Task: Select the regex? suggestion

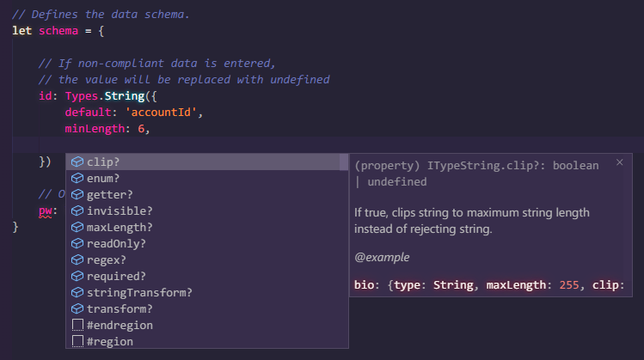Action: point(107,259)
